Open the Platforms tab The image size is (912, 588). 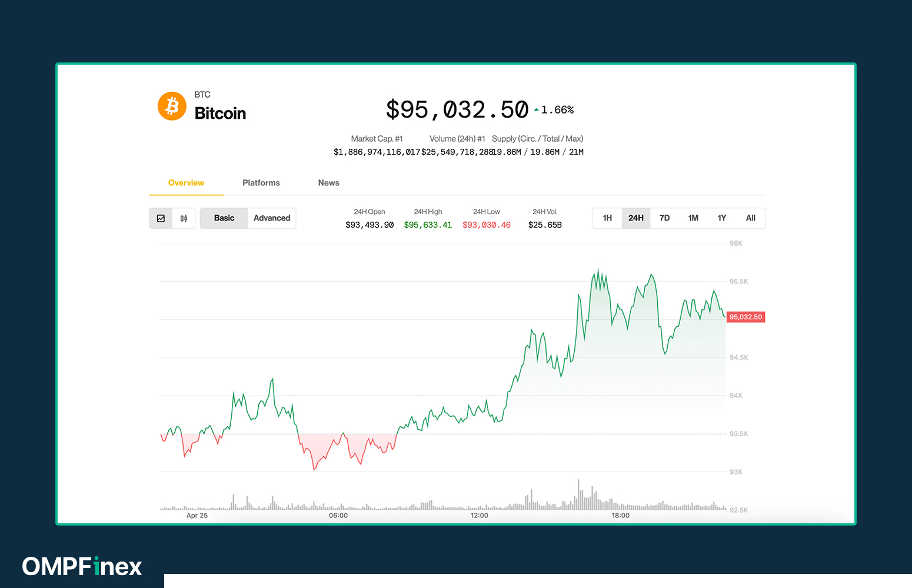click(261, 183)
